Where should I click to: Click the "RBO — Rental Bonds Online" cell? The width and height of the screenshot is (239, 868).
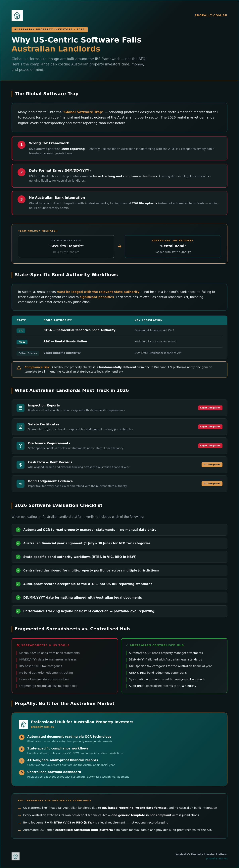click(x=65, y=341)
